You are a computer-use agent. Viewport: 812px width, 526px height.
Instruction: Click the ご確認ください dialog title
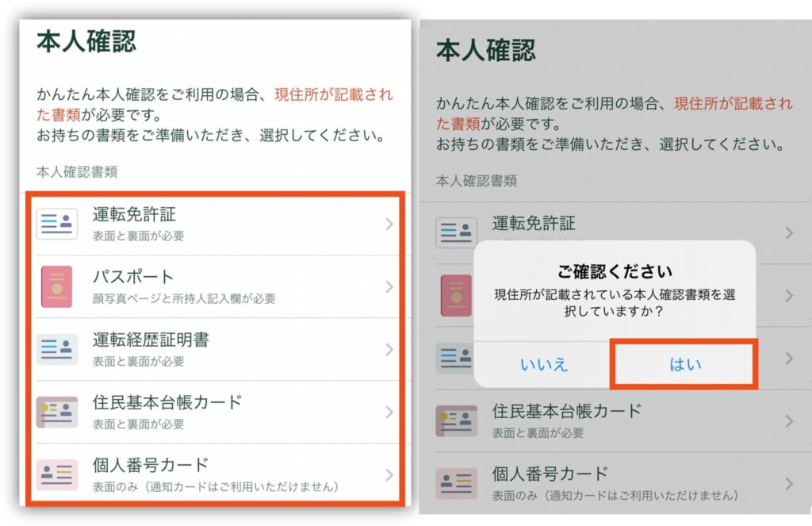tap(615, 271)
